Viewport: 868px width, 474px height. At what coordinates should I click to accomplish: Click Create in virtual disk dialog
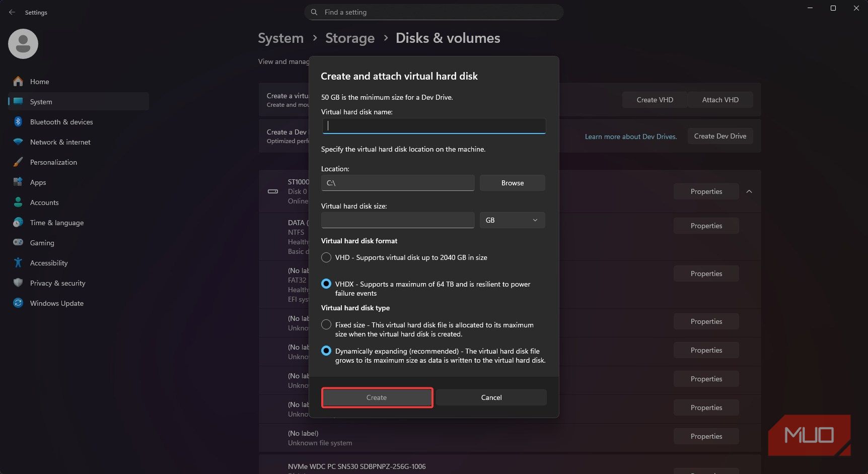(377, 397)
